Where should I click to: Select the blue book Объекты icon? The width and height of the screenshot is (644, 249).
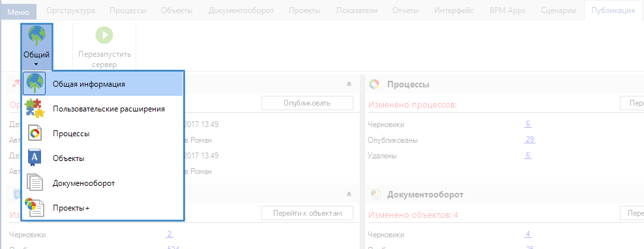point(35,158)
